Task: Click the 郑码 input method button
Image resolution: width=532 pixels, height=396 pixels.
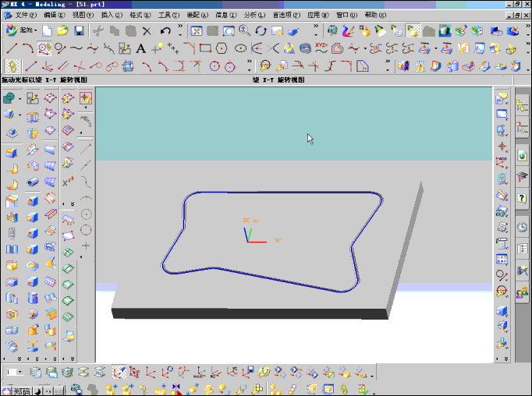Action: coord(21,391)
